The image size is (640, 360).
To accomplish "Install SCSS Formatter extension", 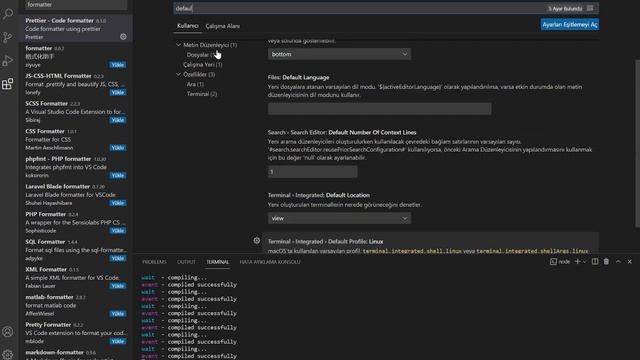I will click(x=118, y=120).
